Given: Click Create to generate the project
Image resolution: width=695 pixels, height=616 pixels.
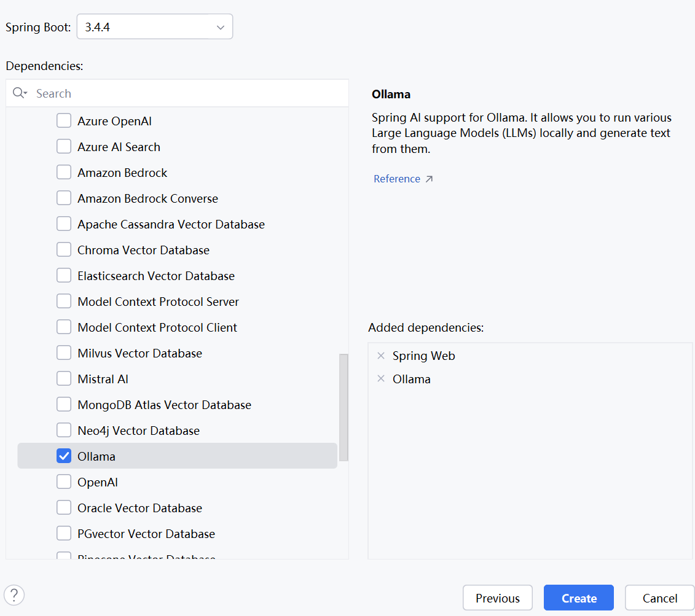Looking at the screenshot, I should (579, 598).
